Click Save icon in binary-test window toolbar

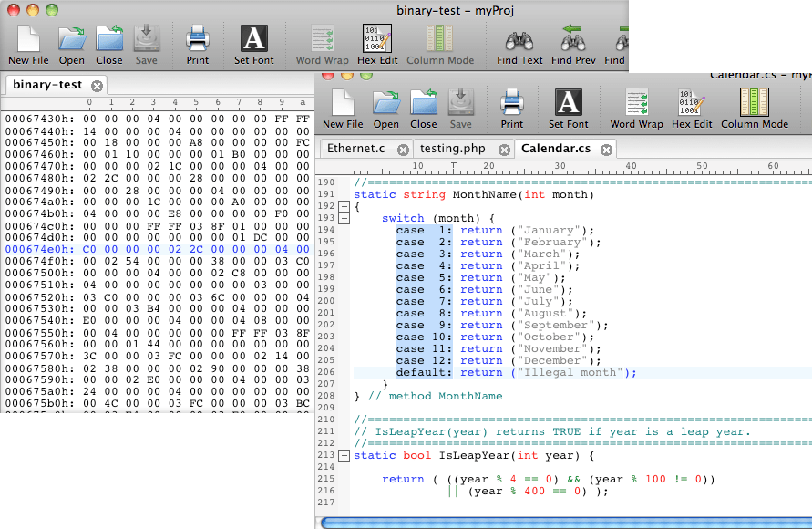pyautogui.click(x=147, y=46)
